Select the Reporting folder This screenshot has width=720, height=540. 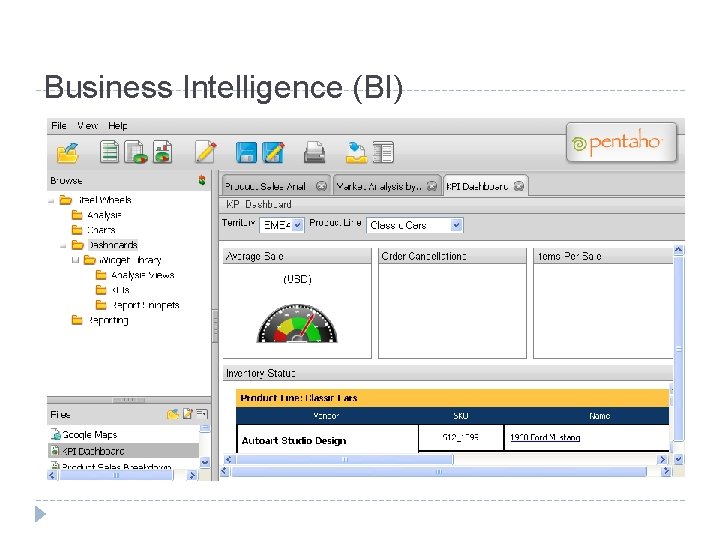108,320
